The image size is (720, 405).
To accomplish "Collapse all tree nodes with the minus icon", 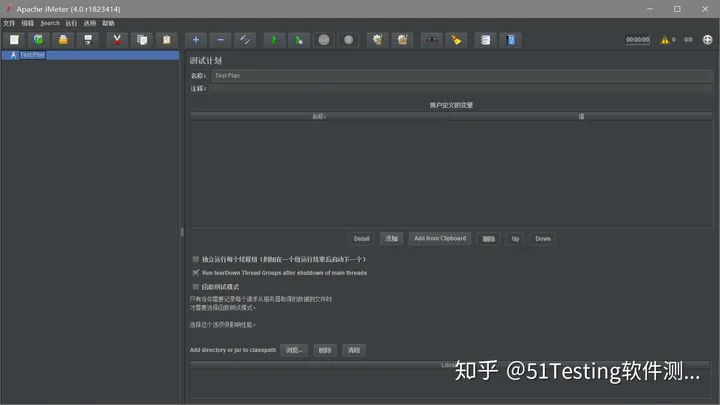I will click(220, 40).
